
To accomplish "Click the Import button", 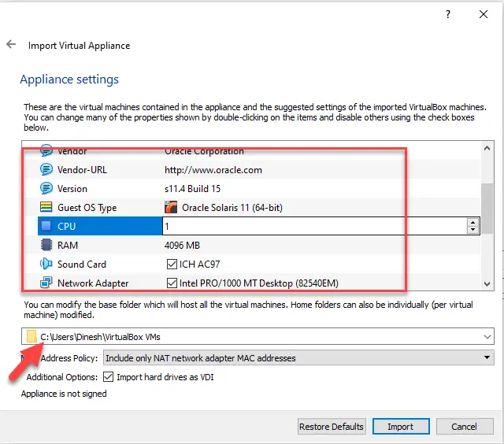I will click(x=401, y=427).
